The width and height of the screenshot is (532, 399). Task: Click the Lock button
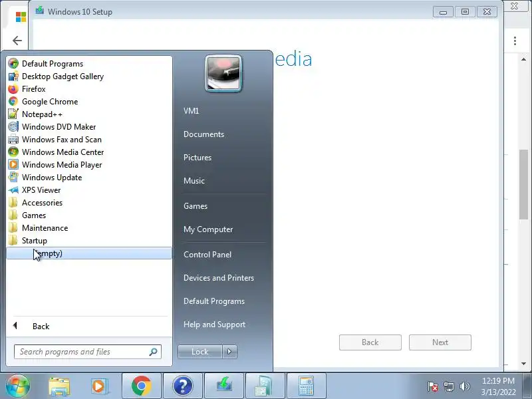tap(200, 352)
